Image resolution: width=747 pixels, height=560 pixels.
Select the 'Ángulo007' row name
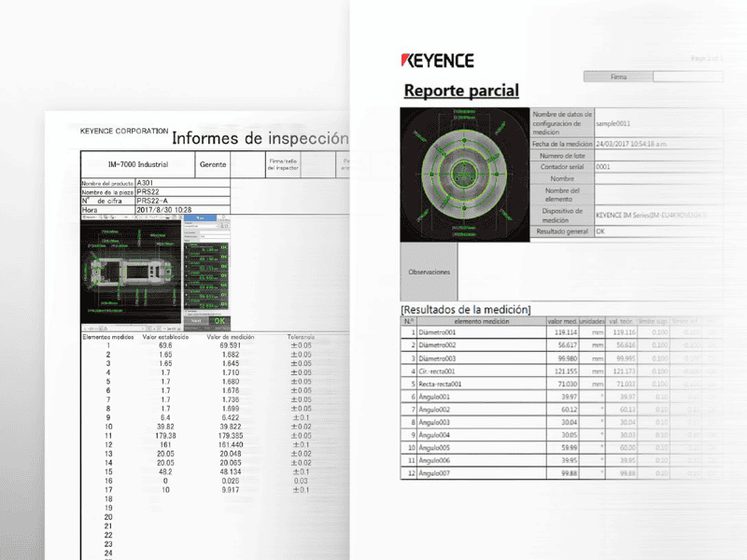coord(433,473)
